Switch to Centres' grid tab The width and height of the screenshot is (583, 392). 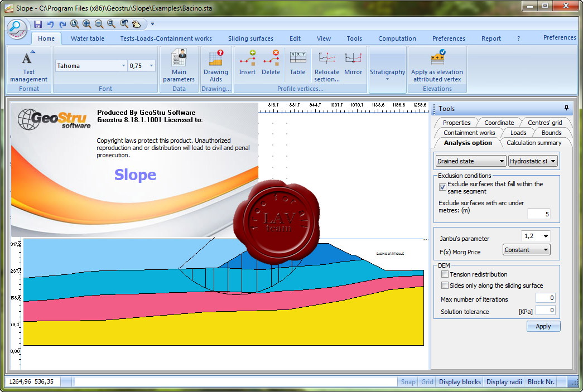point(545,123)
